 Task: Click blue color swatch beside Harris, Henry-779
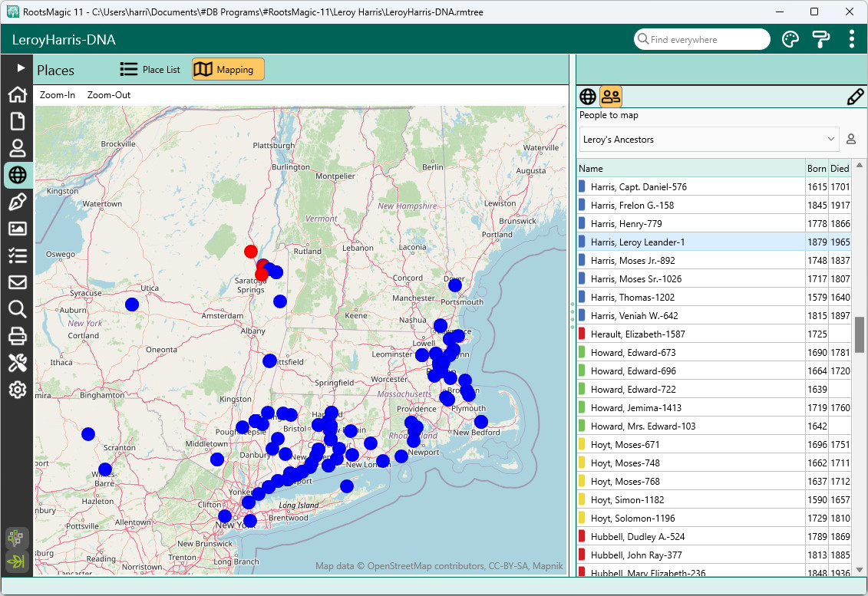point(582,223)
